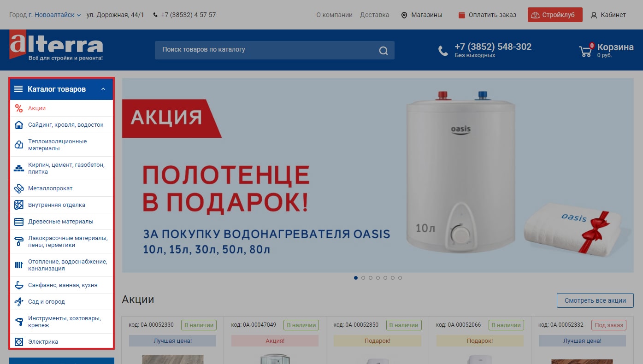The height and width of the screenshot is (364, 643).
Task: Click the drill icon for Инструменты, хозтовары
Action: (19, 322)
